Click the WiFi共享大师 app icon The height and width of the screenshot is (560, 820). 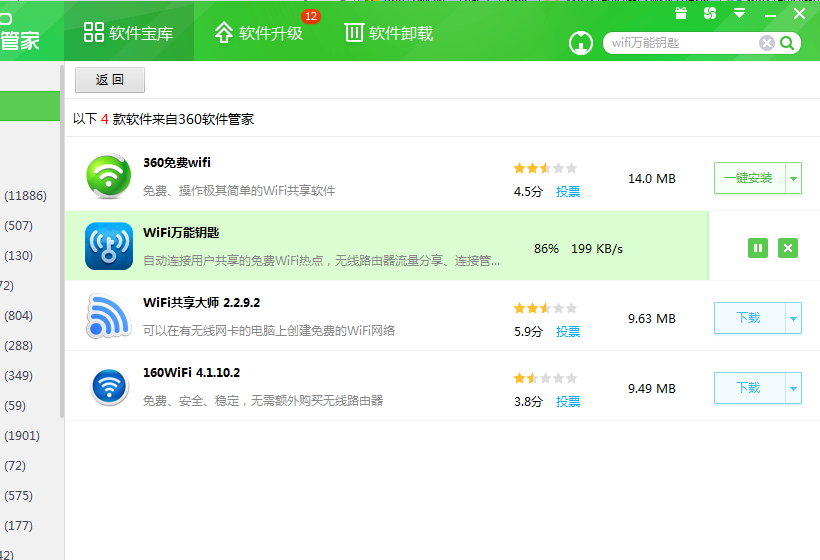(108, 316)
